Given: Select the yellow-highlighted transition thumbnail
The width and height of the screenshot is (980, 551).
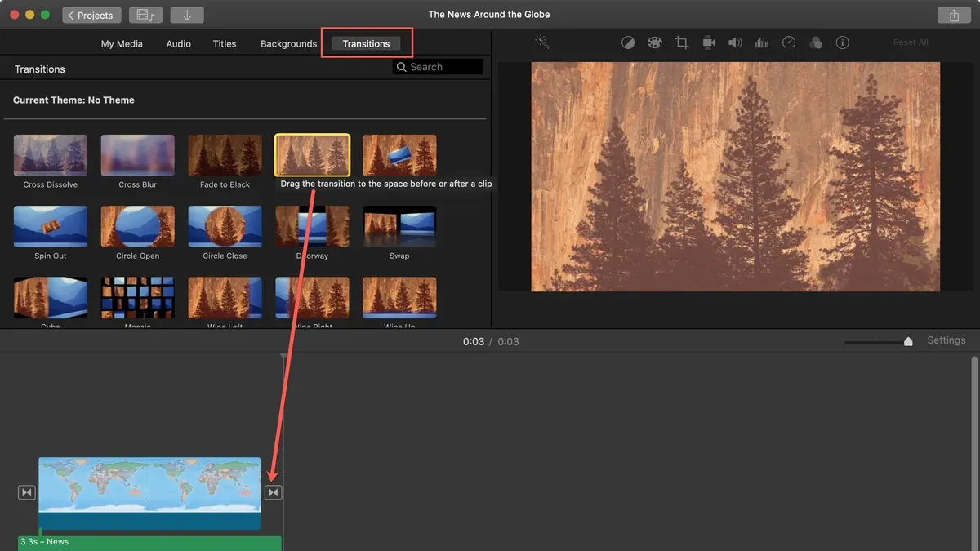Looking at the screenshot, I should click(x=313, y=156).
